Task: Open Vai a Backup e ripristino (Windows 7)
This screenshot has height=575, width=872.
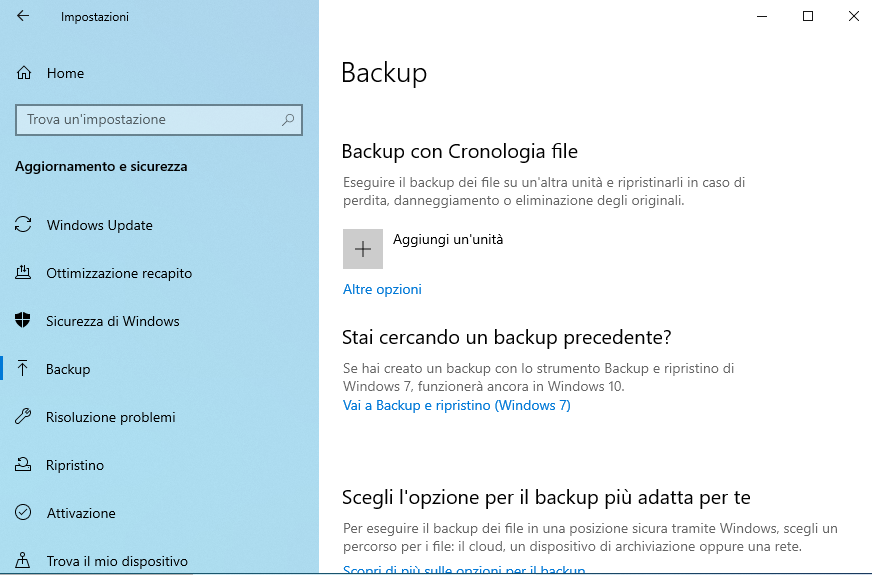Action: [x=456, y=405]
